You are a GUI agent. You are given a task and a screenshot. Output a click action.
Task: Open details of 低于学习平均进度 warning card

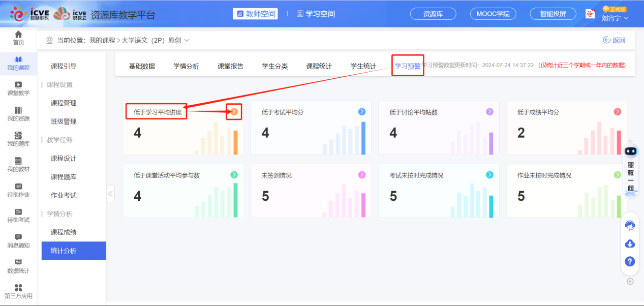(233, 111)
